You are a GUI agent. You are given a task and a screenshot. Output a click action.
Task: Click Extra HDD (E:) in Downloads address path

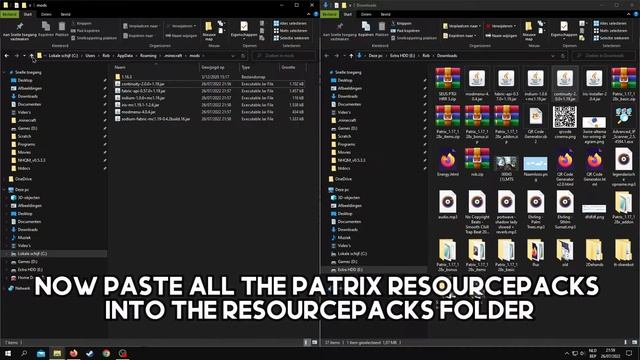[x=402, y=56]
